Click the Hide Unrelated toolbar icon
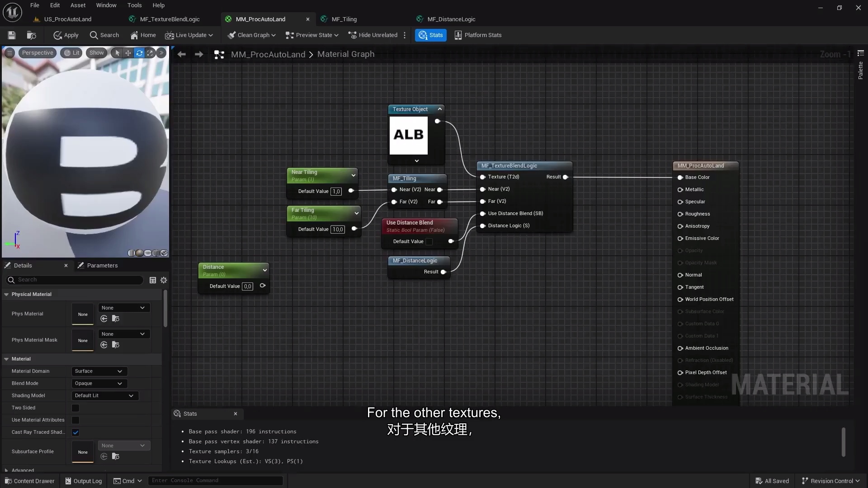This screenshot has height=488, width=868. [373, 35]
